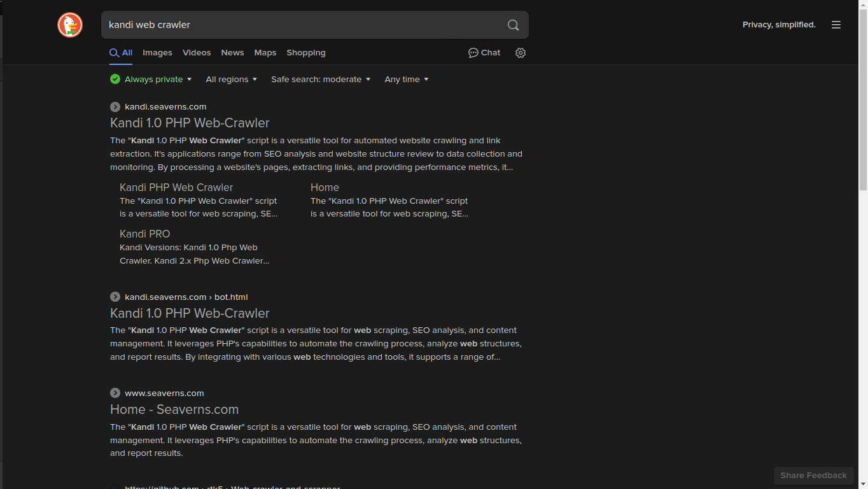Click Privacy, simplified. link
868x489 pixels.
click(779, 25)
